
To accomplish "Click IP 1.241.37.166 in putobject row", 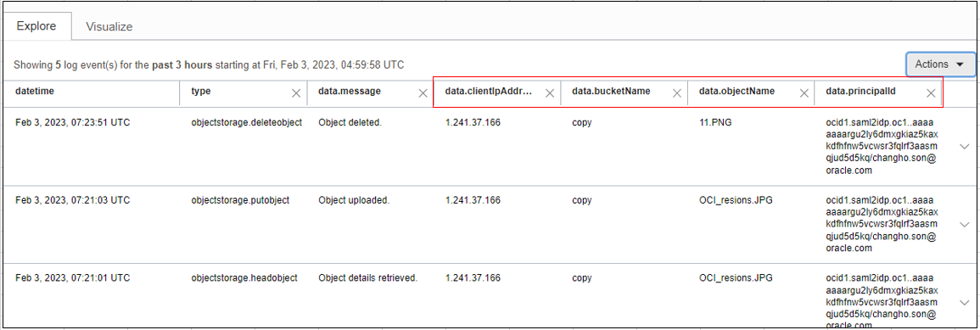I will pyautogui.click(x=473, y=200).
